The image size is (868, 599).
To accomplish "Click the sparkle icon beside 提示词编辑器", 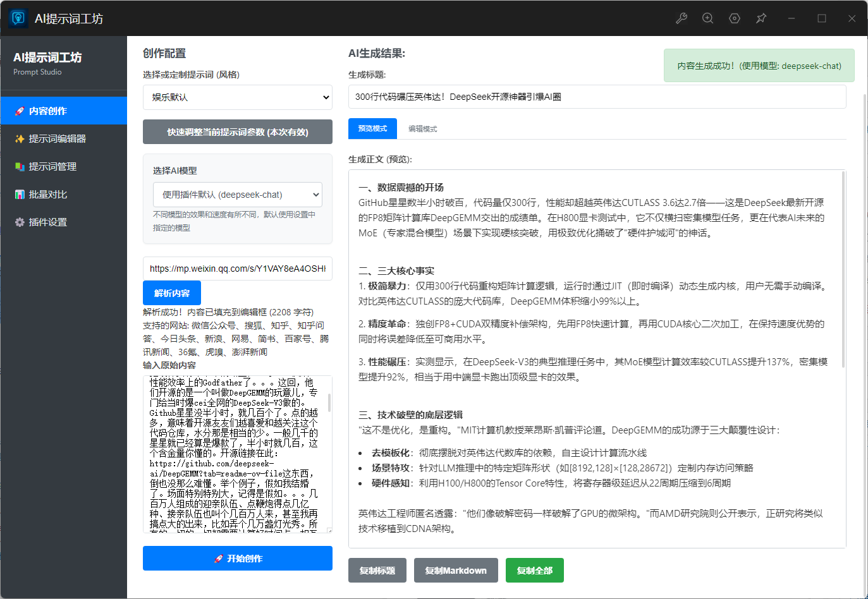I will 20,139.
